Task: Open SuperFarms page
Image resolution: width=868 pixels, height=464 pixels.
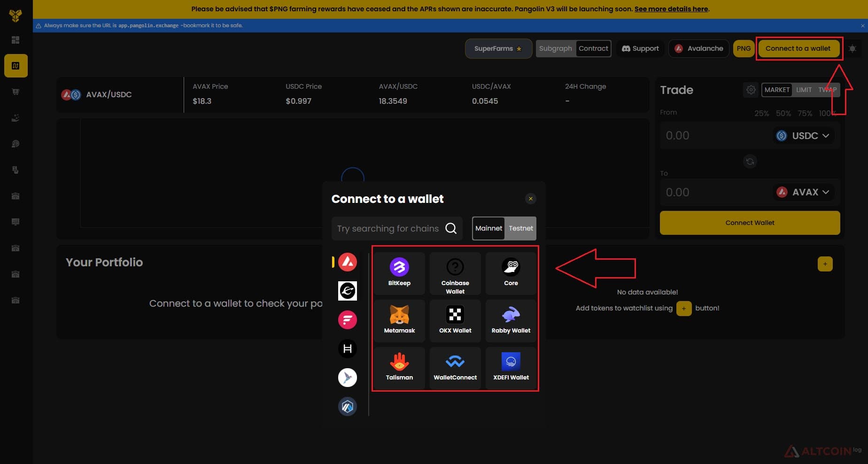Action: [x=498, y=48]
